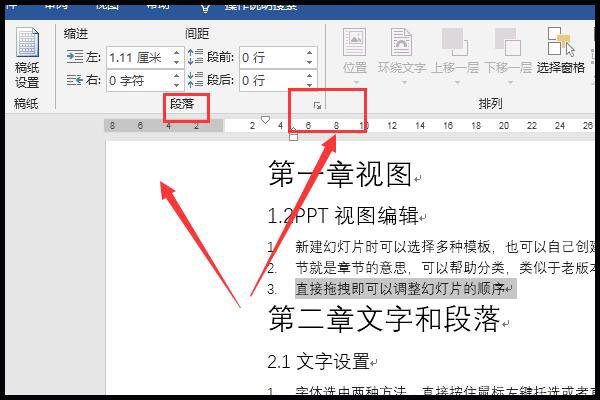
Task: Click the 操作说明搜索 search box text
Action: click(261, 6)
